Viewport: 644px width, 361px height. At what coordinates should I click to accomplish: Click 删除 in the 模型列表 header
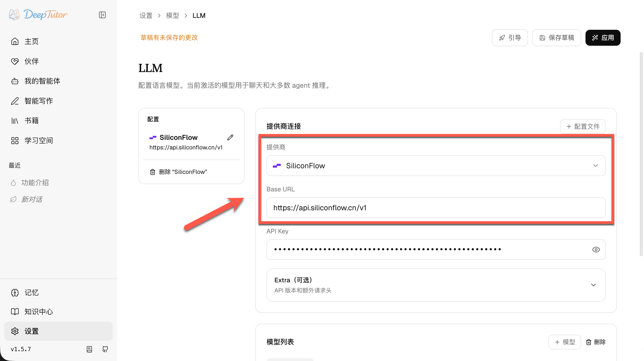(596, 342)
